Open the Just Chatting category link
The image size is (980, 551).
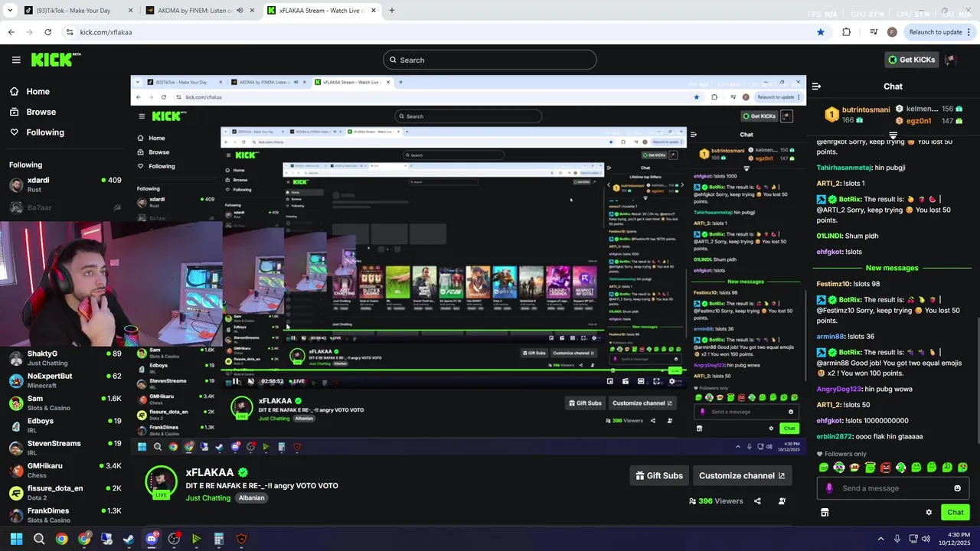208,498
